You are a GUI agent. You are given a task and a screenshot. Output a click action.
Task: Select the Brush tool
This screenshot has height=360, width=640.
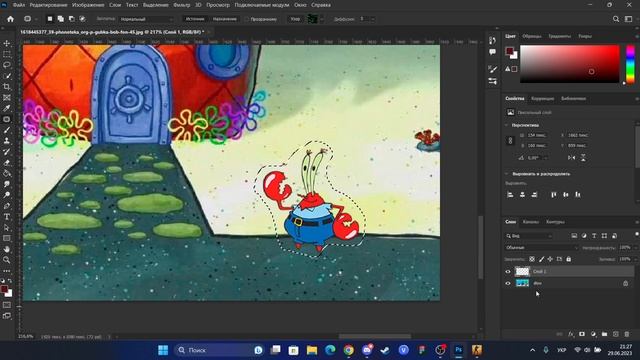click(7, 130)
